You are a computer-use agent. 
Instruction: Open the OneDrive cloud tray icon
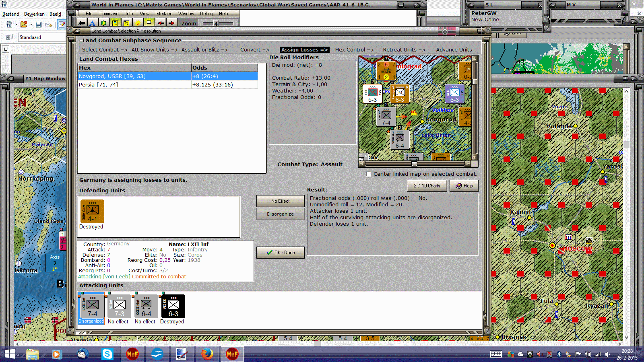click(520, 354)
